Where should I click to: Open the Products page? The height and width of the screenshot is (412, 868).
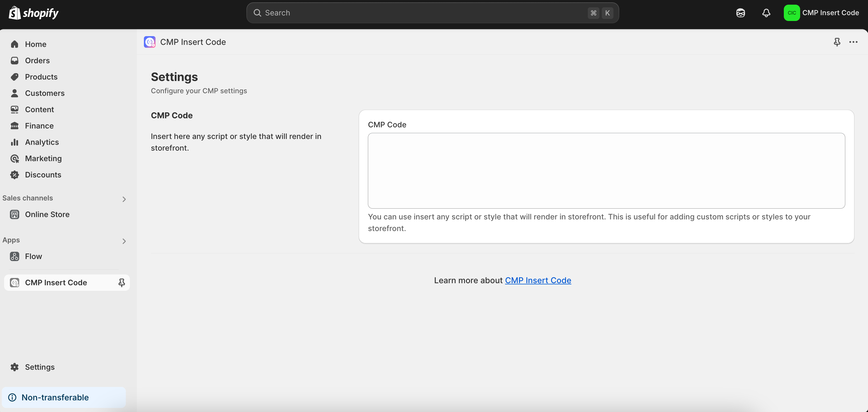[41, 77]
